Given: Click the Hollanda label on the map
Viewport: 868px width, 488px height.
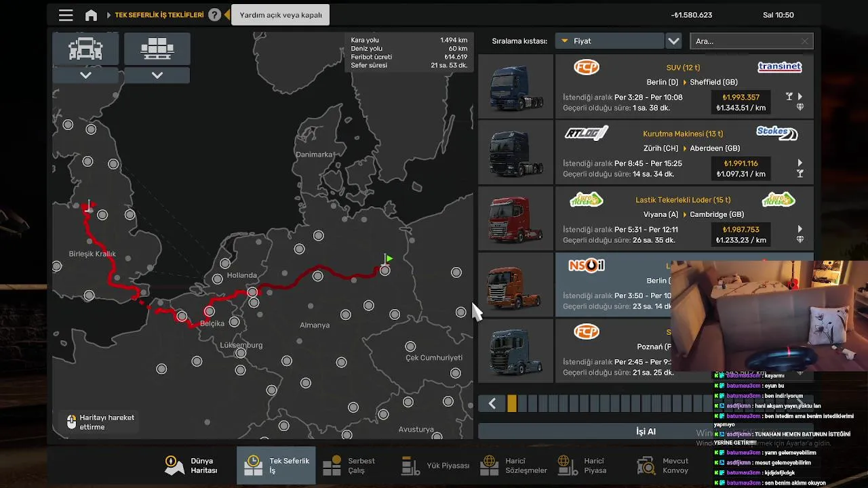Looking at the screenshot, I should (242, 275).
